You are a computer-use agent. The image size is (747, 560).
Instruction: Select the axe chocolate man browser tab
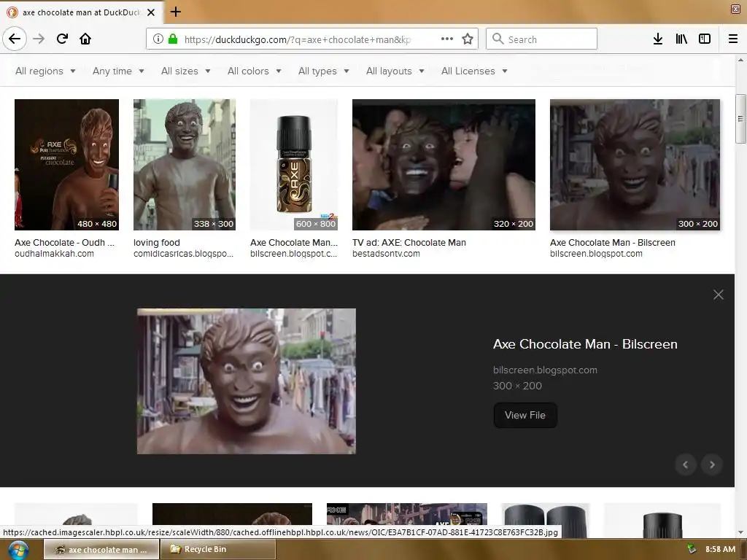[81, 12]
